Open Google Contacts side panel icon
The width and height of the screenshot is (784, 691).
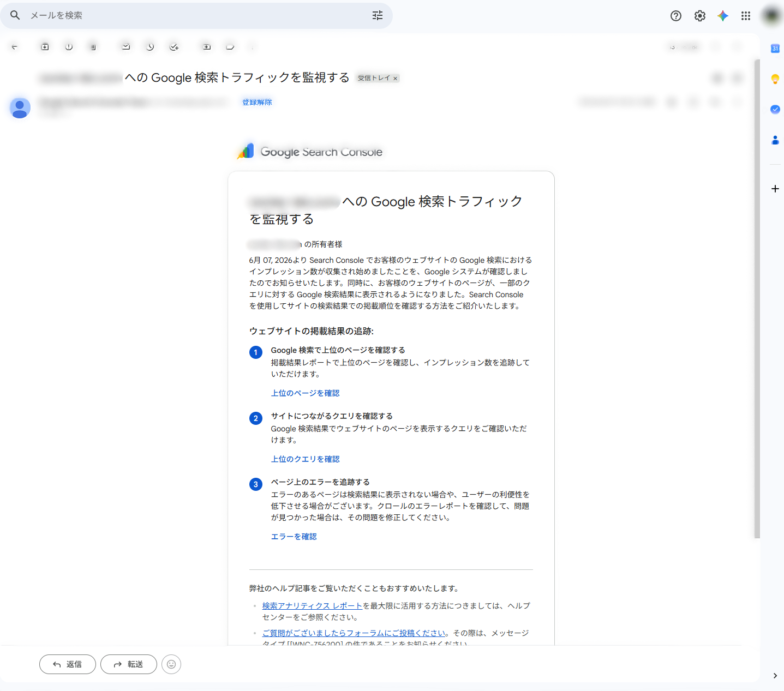coord(775,140)
